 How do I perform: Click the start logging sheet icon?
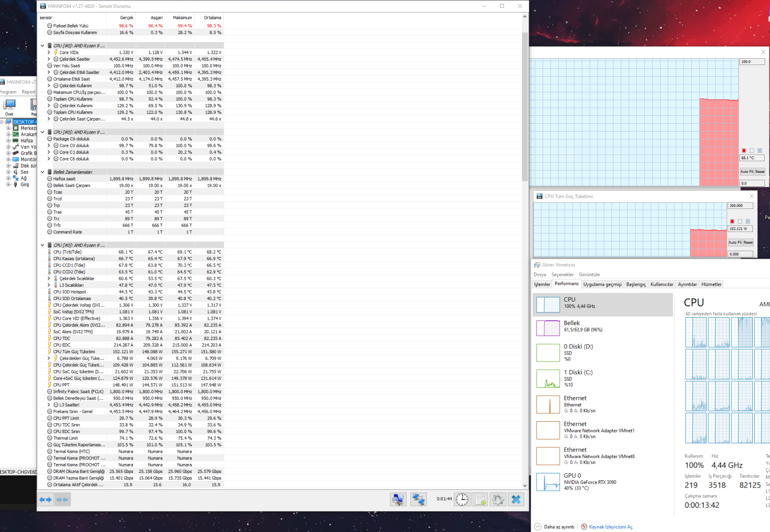pyautogui.click(x=480, y=499)
